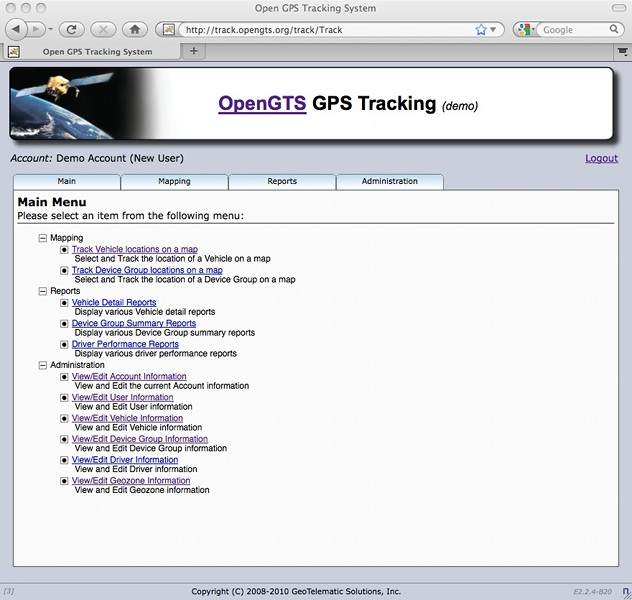Screen dimensions: 632x600
Task: Click bullet icon beside View/Edit Account Information
Action: click(x=64, y=377)
